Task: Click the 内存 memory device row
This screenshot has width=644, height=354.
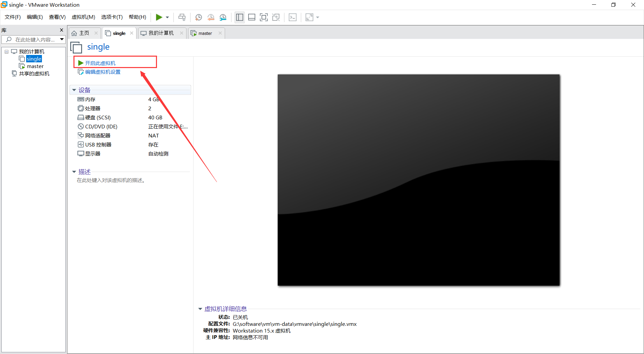Action: pos(130,100)
